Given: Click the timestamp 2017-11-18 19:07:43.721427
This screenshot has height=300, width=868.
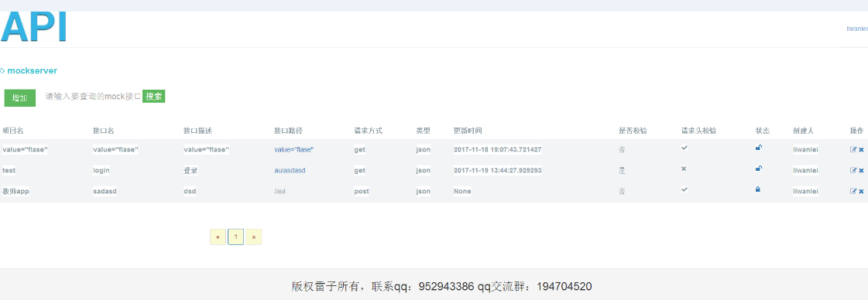Looking at the screenshot, I should pos(498,150).
